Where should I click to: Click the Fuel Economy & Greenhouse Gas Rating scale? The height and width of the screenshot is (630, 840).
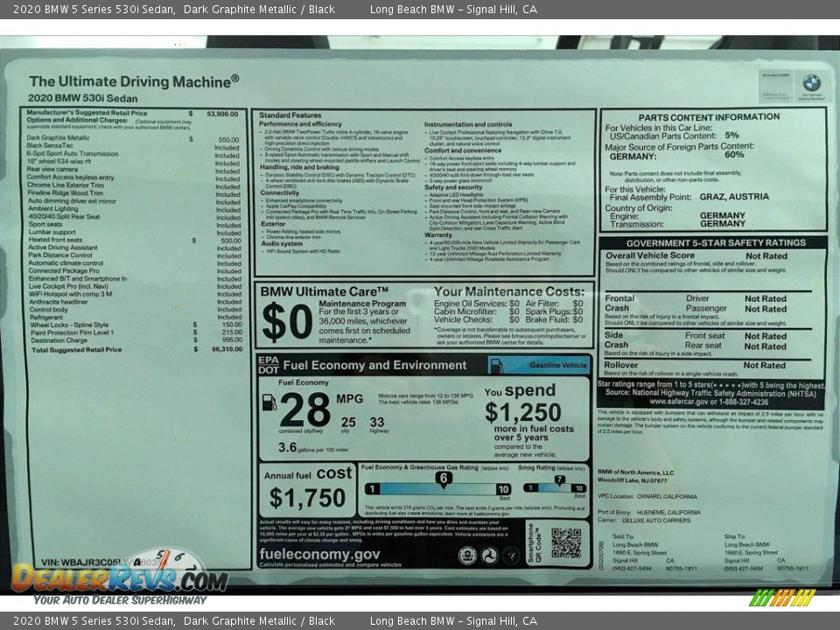tap(437, 489)
